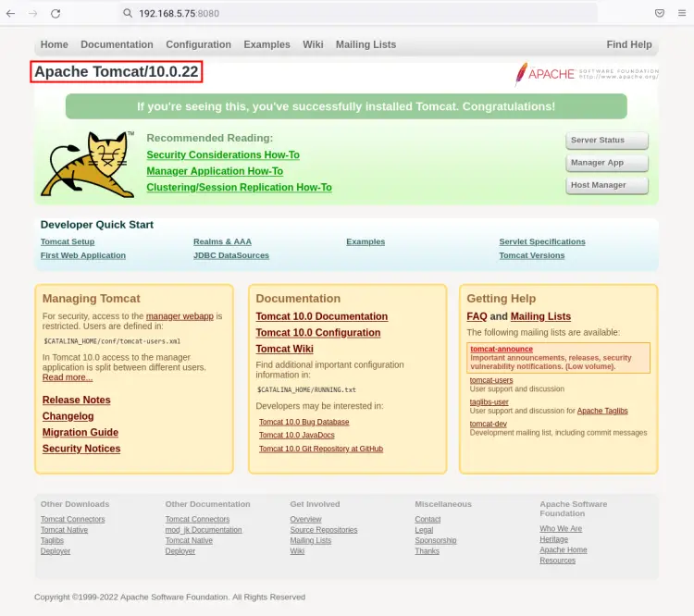
Task: Open Sponsorship footer link
Action: click(x=436, y=540)
